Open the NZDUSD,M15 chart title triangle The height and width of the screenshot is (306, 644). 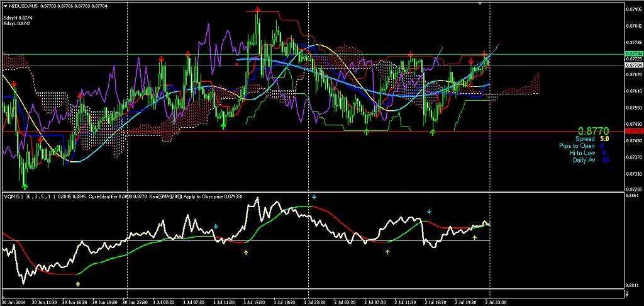pyautogui.click(x=5, y=6)
